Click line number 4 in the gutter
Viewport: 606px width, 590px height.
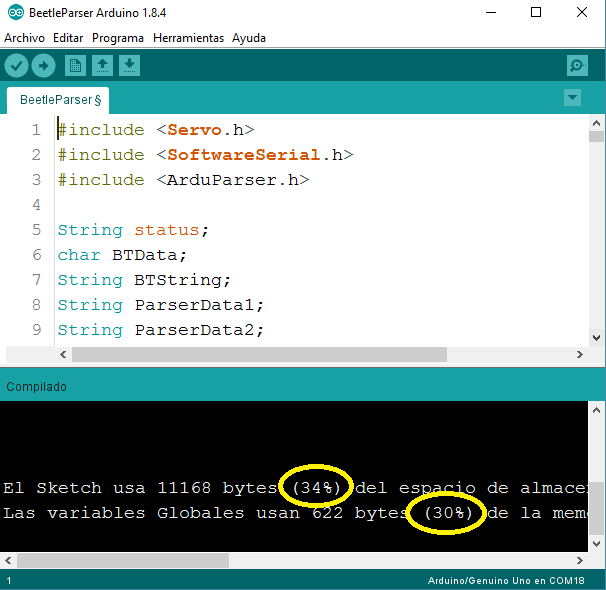[x=36, y=205]
